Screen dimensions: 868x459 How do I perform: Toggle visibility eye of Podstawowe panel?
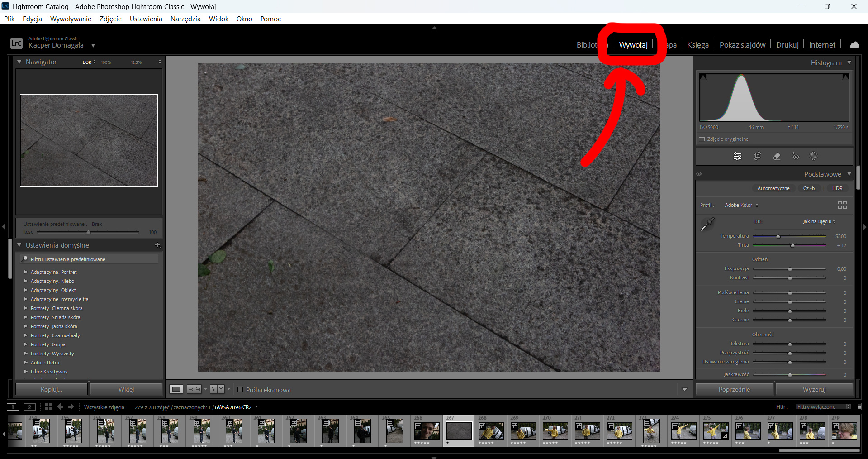[x=699, y=174]
